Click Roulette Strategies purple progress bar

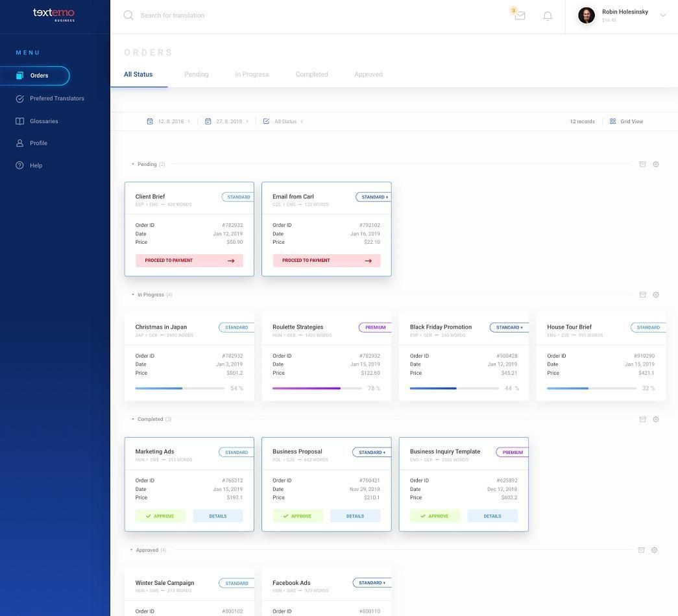(x=317, y=388)
